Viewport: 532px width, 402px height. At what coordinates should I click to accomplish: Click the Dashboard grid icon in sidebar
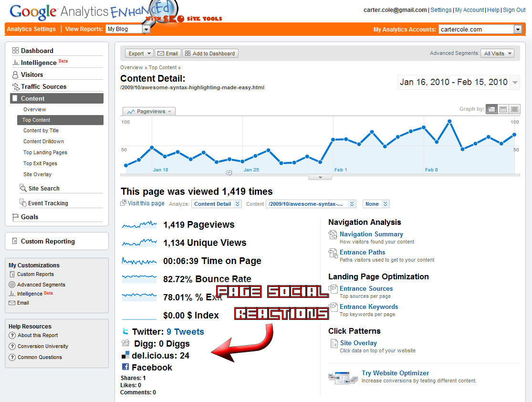(x=15, y=51)
